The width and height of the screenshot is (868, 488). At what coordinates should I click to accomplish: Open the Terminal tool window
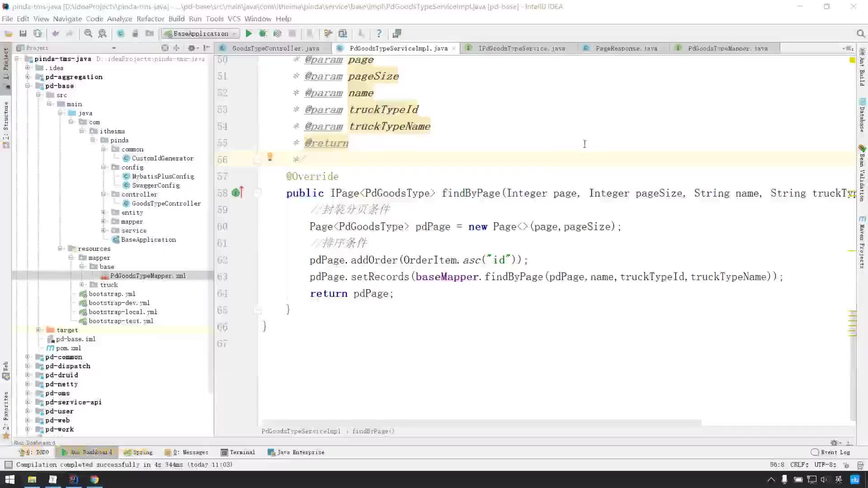238,452
